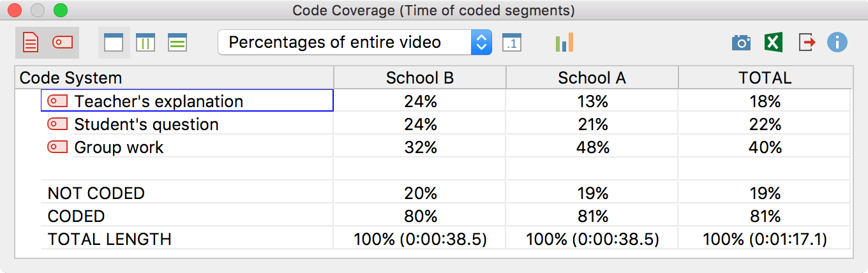Click the NOT CODED row label
This screenshot has width=868, height=273.
96,193
